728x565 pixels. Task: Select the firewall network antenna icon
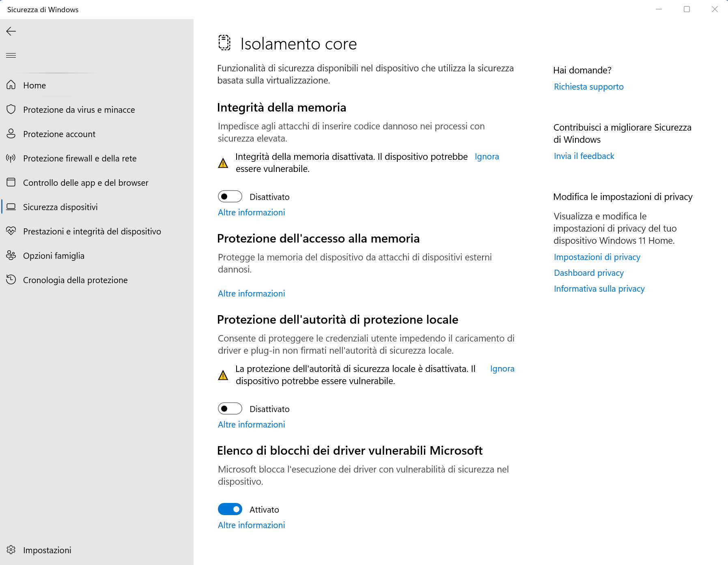coord(11,158)
